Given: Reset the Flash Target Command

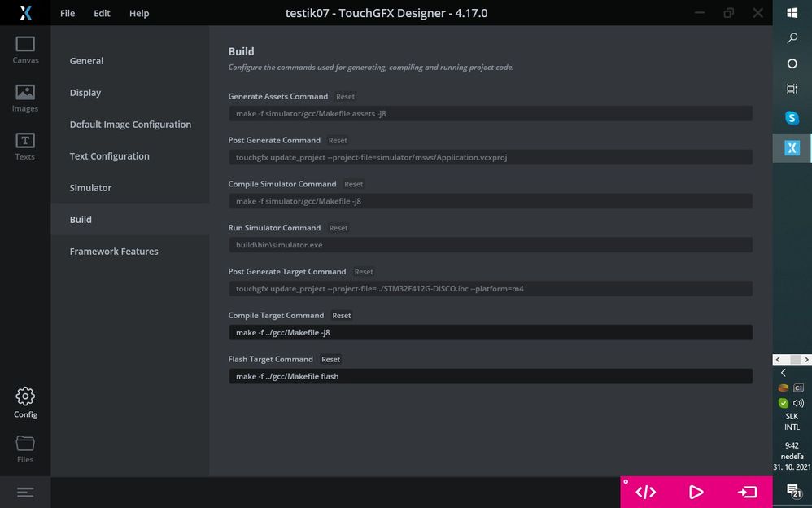Looking at the screenshot, I should [x=330, y=359].
